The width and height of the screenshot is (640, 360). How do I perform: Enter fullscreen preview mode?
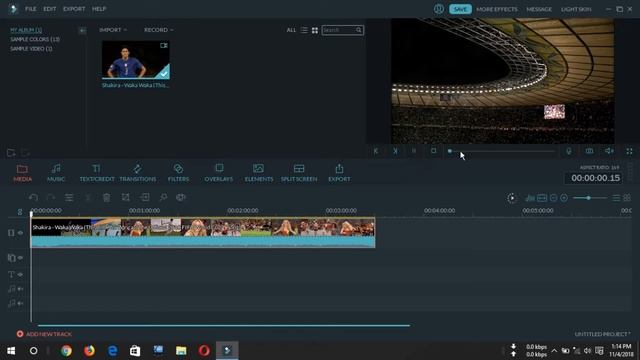629,151
